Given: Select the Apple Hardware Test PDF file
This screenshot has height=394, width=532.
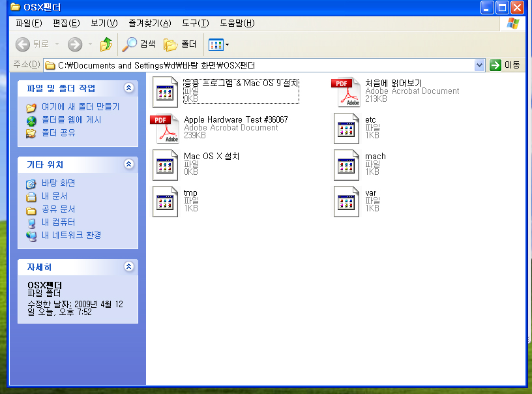Looking at the screenshot, I should (164, 129).
